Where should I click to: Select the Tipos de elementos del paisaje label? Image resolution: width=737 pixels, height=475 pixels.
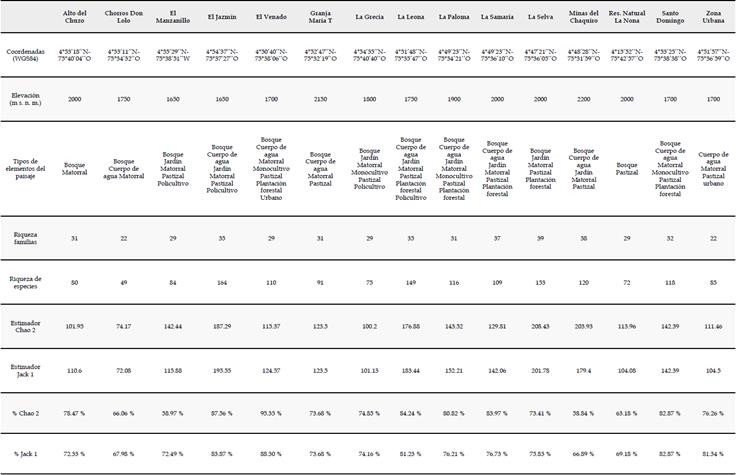pyautogui.click(x=27, y=164)
